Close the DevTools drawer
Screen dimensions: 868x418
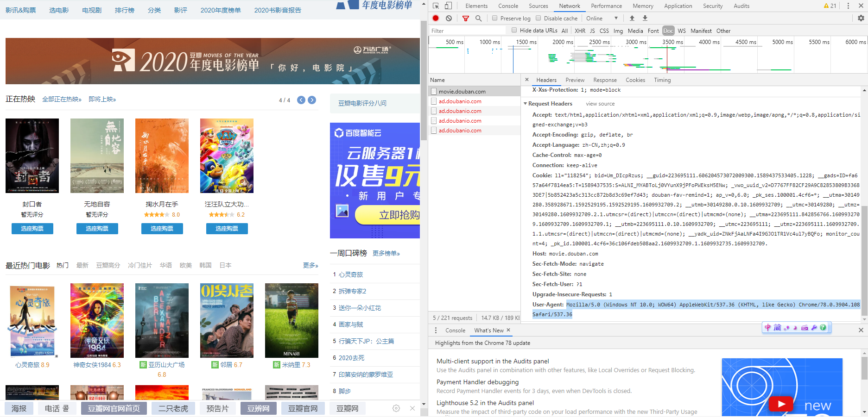click(x=861, y=330)
